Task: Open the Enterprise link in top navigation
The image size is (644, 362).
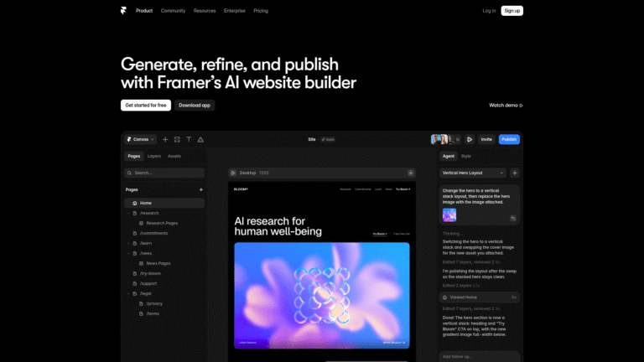Action: (235, 11)
